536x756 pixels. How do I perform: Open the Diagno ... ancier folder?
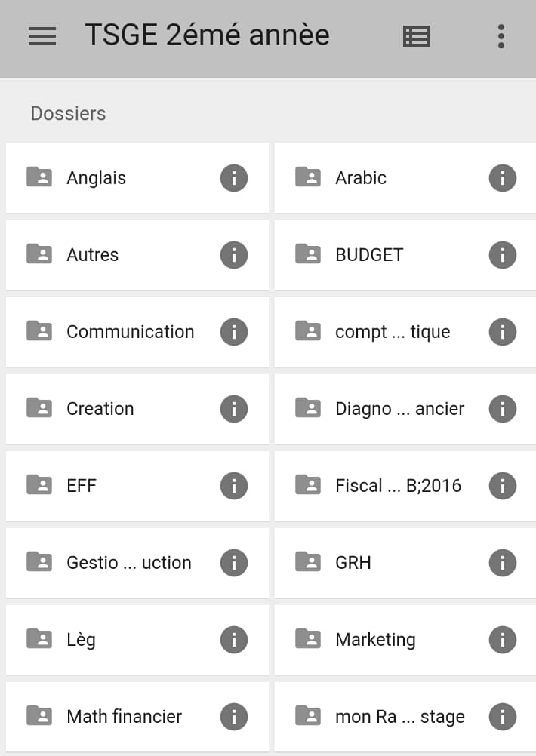[x=405, y=409]
